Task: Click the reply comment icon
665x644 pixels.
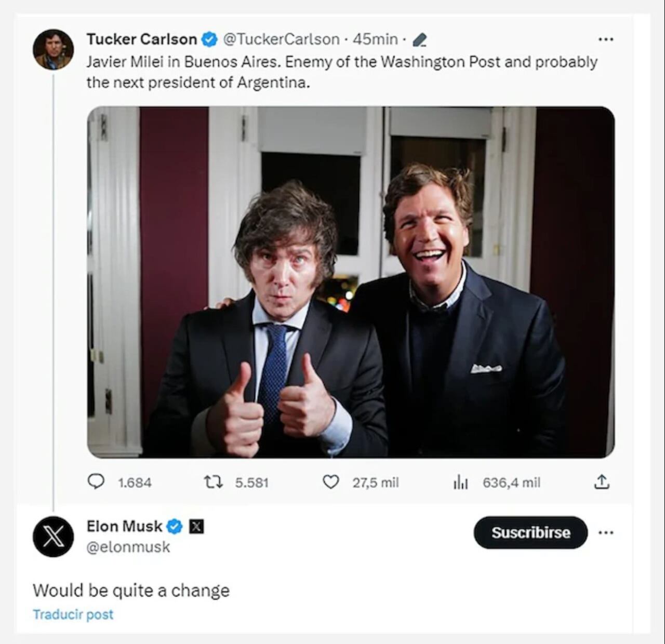Action: 96,482
